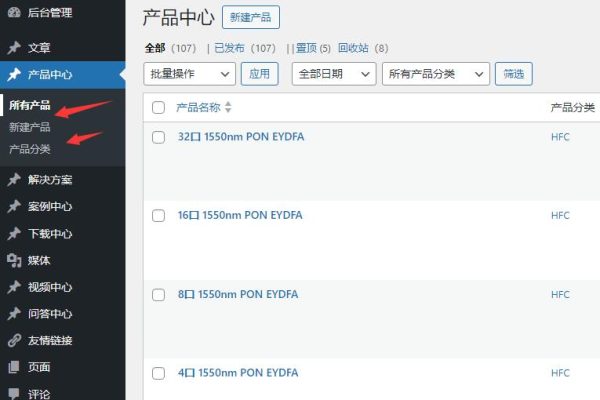Click the pin icon beside 案例中心
Viewport: 600px width, 400px height.
(x=13, y=207)
